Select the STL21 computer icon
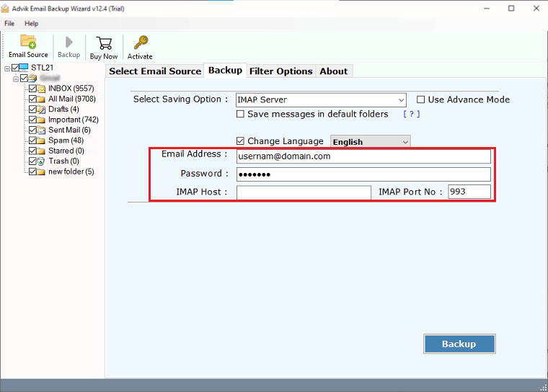 pos(24,67)
